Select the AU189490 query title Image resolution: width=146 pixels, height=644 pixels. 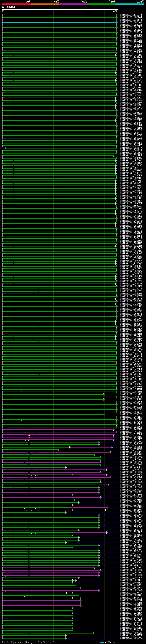point(8,7)
